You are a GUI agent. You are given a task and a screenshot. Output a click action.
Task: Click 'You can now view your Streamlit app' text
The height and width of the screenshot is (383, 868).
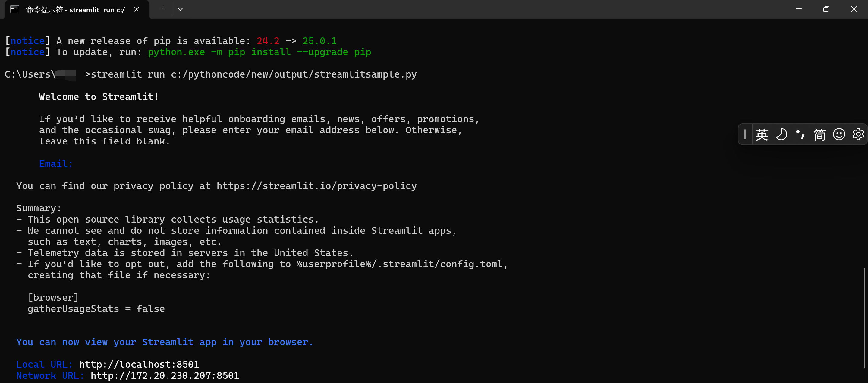click(165, 342)
